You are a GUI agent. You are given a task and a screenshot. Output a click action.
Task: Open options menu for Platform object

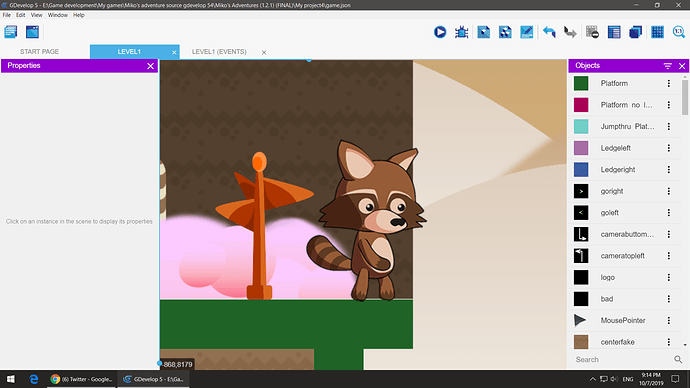tap(669, 83)
